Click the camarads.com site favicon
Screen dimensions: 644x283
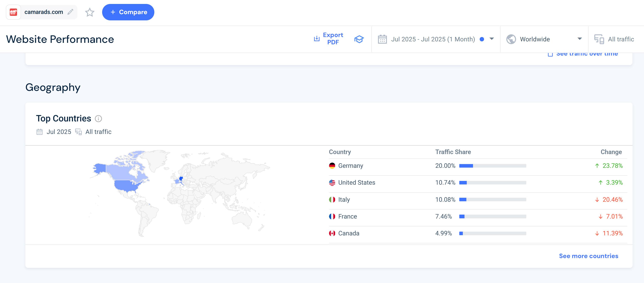tap(13, 12)
